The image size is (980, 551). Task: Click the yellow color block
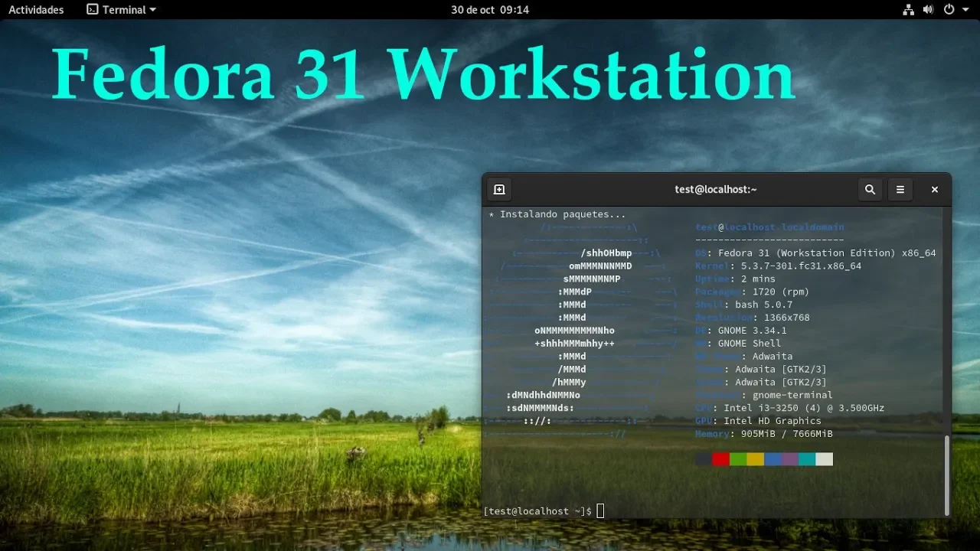tap(755, 459)
